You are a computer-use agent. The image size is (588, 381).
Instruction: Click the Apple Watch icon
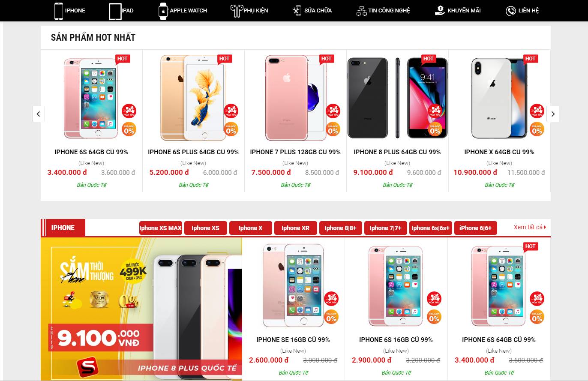(x=163, y=11)
